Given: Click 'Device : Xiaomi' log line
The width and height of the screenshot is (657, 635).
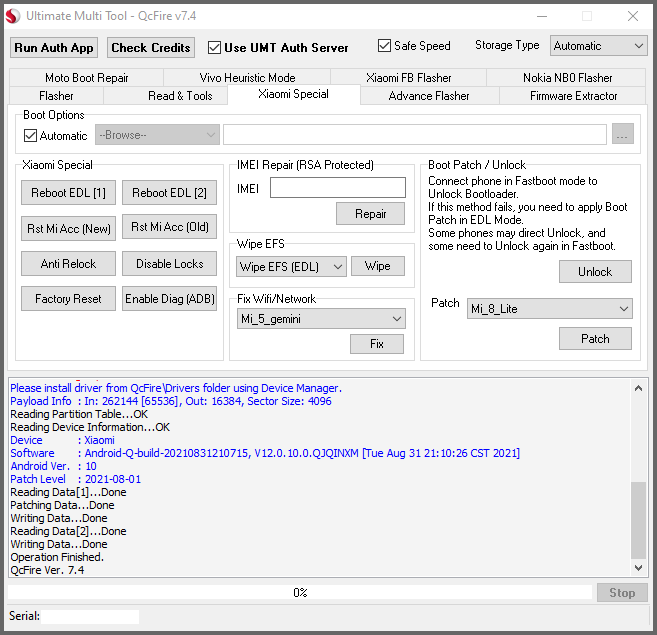Looking at the screenshot, I should coord(62,440).
